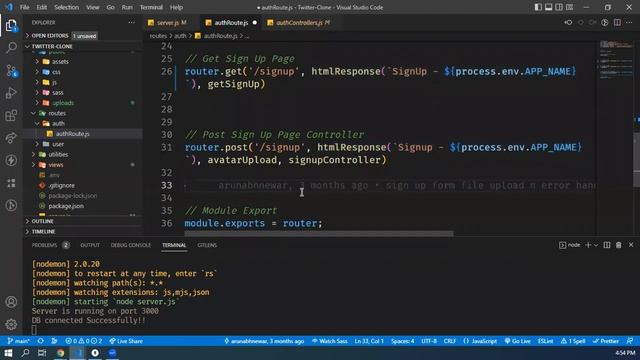
Task: Switch to the Debug Console tab
Action: coord(131,245)
